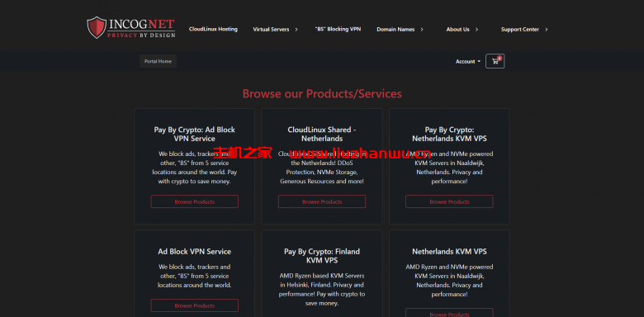644x317 pixels.
Task: Click the Incognet shield logo
Action: (x=97, y=27)
